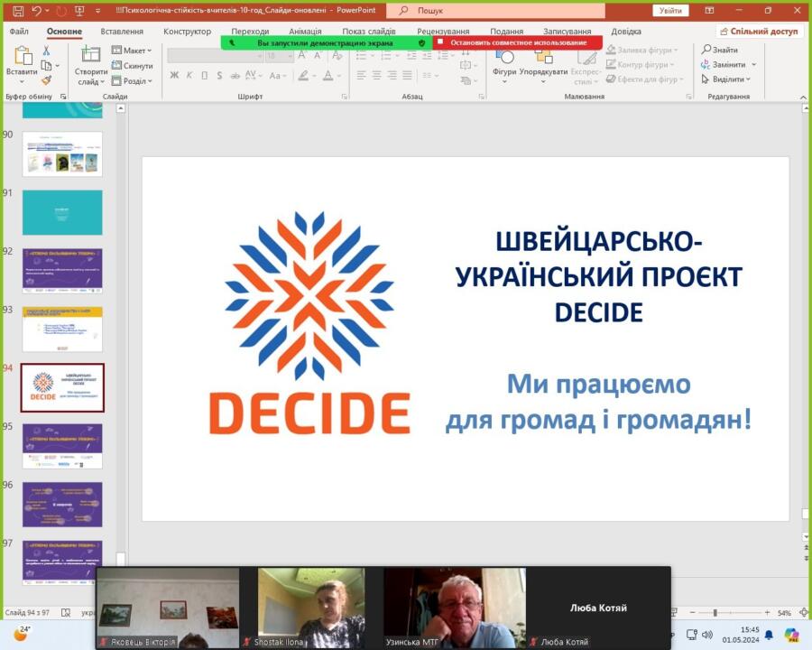Click the weather widget on the taskbar
Viewport: 812px width, 650px height.
click(x=22, y=634)
